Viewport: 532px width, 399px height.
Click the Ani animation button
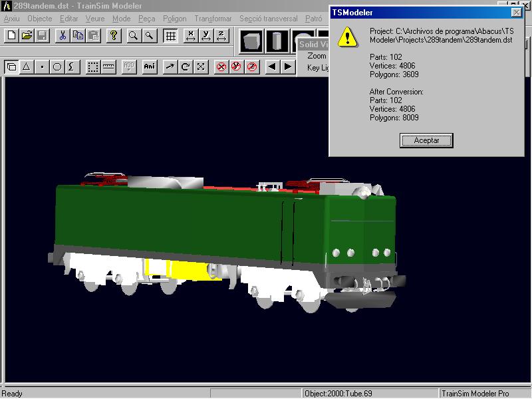[x=150, y=66]
